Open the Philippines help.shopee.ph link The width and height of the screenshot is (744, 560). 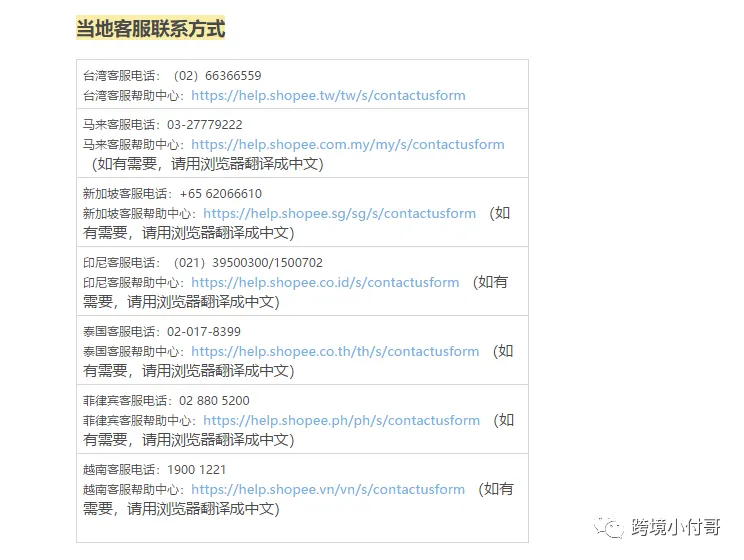point(342,420)
